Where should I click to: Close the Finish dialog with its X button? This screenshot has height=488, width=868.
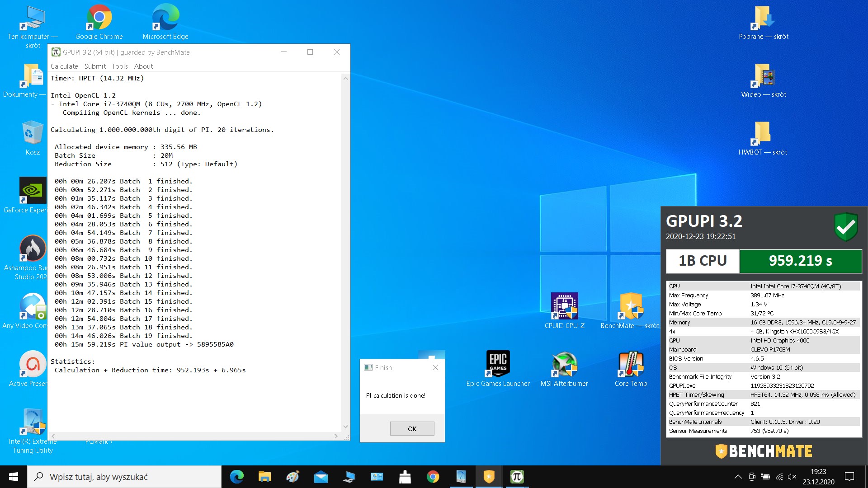[x=435, y=367]
